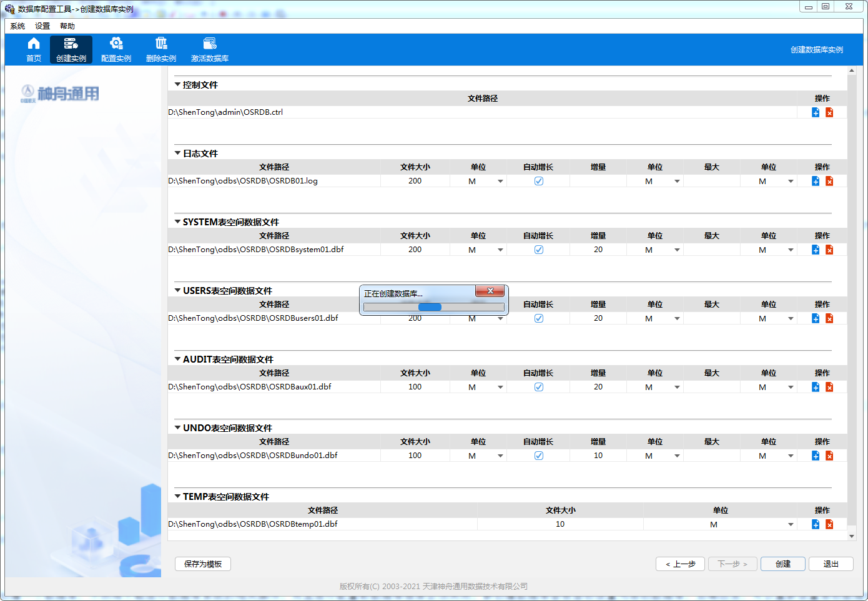Collapse the 控制文件 section
This screenshot has width=868, height=601.
click(178, 85)
